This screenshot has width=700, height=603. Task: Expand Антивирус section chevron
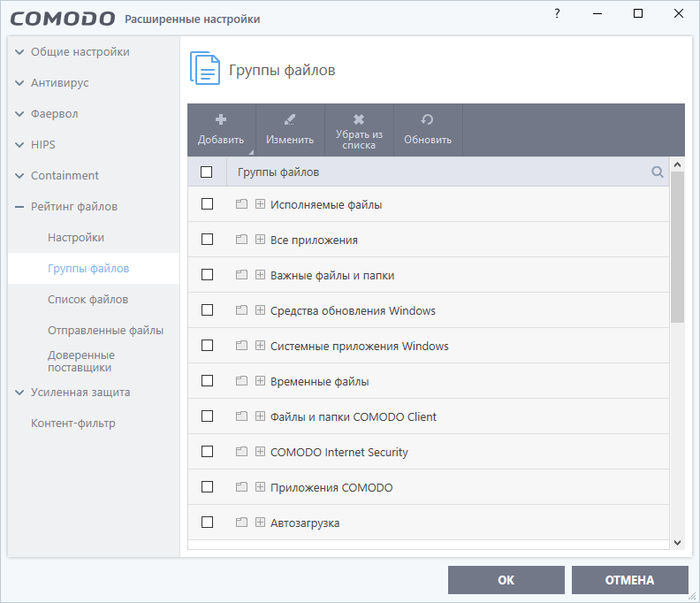point(19,82)
